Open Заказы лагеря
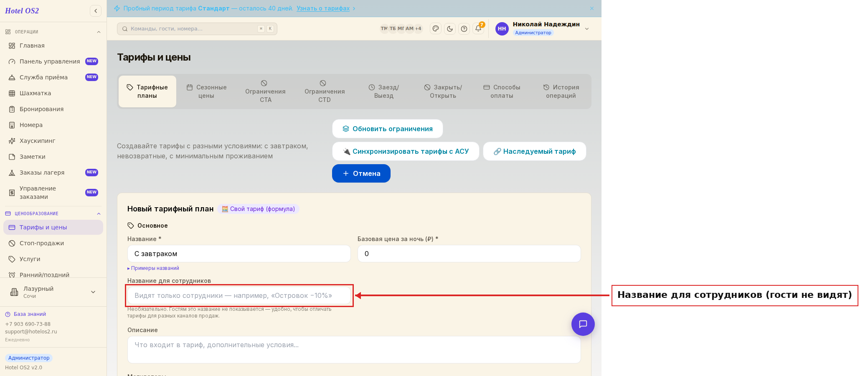This screenshot has height=376, width=868. (x=53, y=173)
